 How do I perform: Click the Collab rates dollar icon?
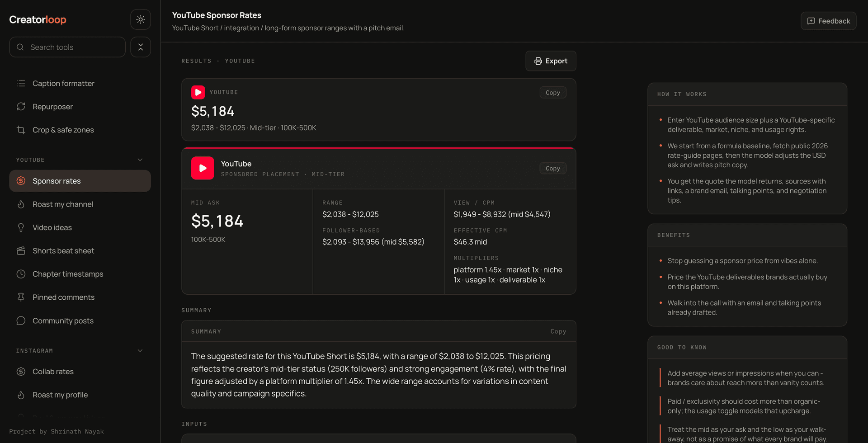[21, 372]
